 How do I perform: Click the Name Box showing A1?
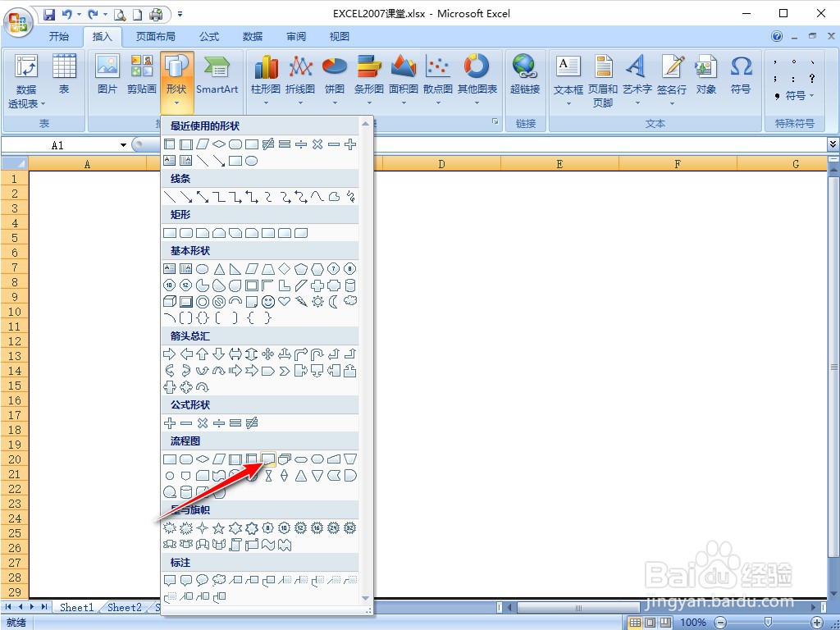(58, 145)
